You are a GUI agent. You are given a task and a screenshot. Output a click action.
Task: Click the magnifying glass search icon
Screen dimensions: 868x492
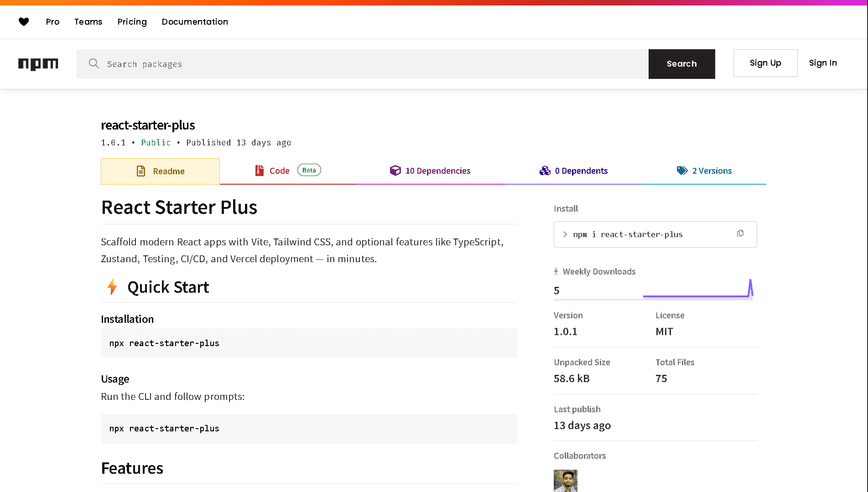pos(94,64)
